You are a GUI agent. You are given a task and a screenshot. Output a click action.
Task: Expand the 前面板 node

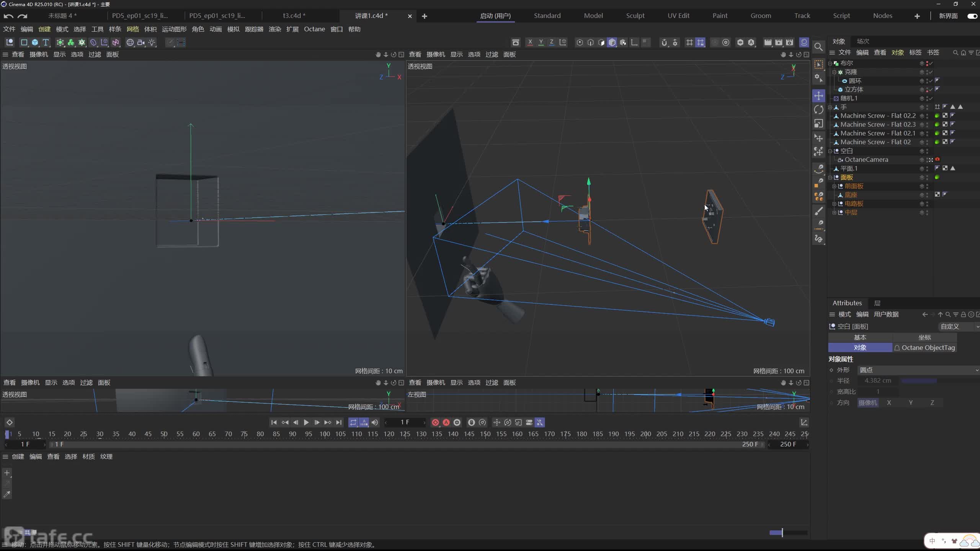pyautogui.click(x=835, y=186)
